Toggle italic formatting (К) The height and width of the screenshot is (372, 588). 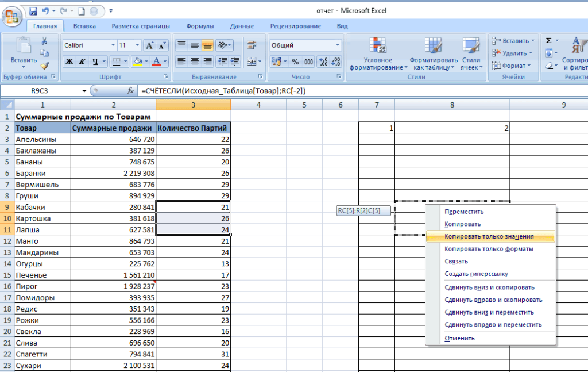pyautogui.click(x=82, y=61)
